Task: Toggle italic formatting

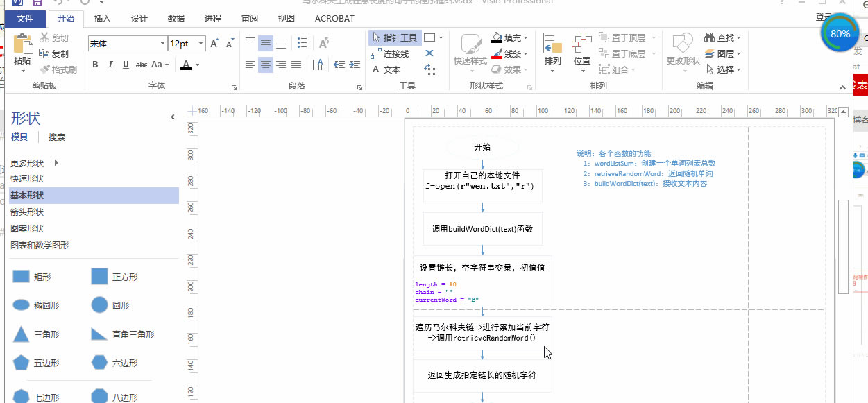Action: click(110, 65)
